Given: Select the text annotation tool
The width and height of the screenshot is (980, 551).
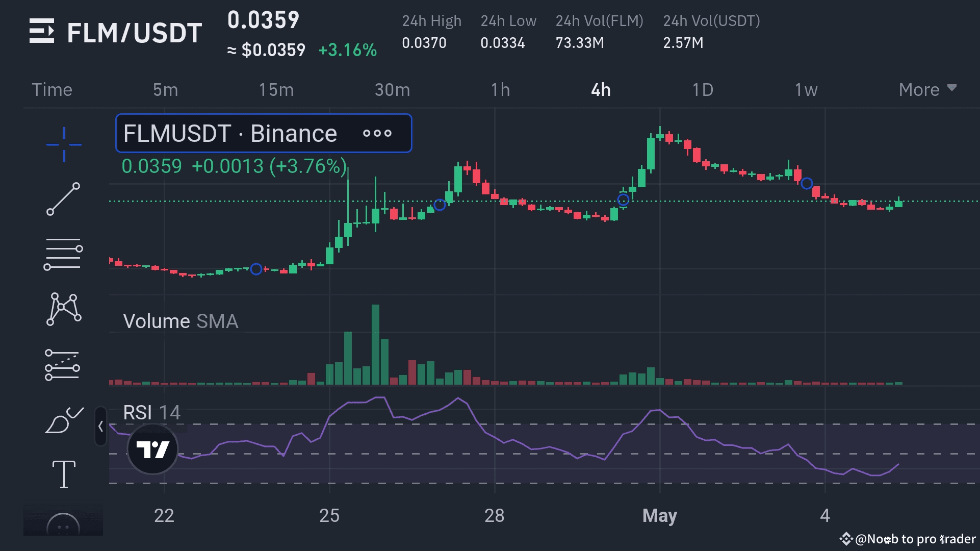Looking at the screenshot, I should coord(64,474).
